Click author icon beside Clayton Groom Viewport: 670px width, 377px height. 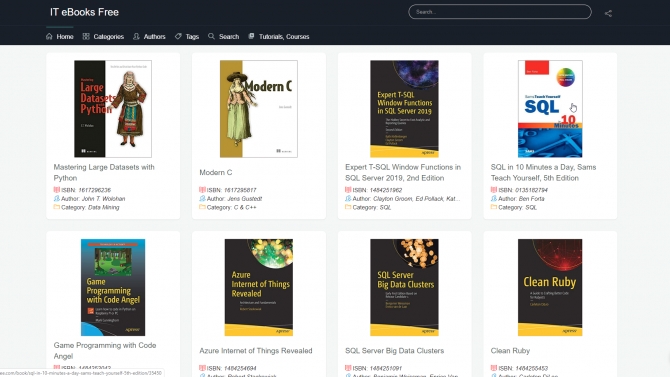(348, 198)
